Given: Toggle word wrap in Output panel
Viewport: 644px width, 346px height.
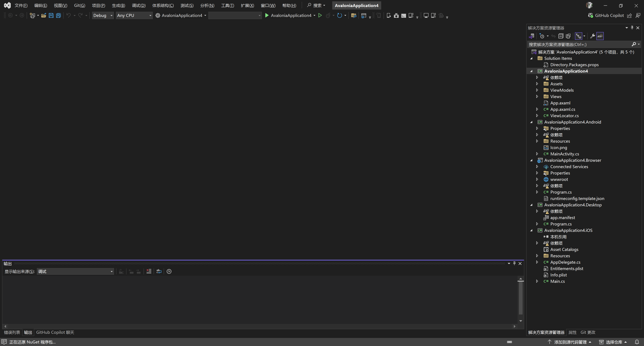Looking at the screenshot, I should pyautogui.click(x=159, y=271).
